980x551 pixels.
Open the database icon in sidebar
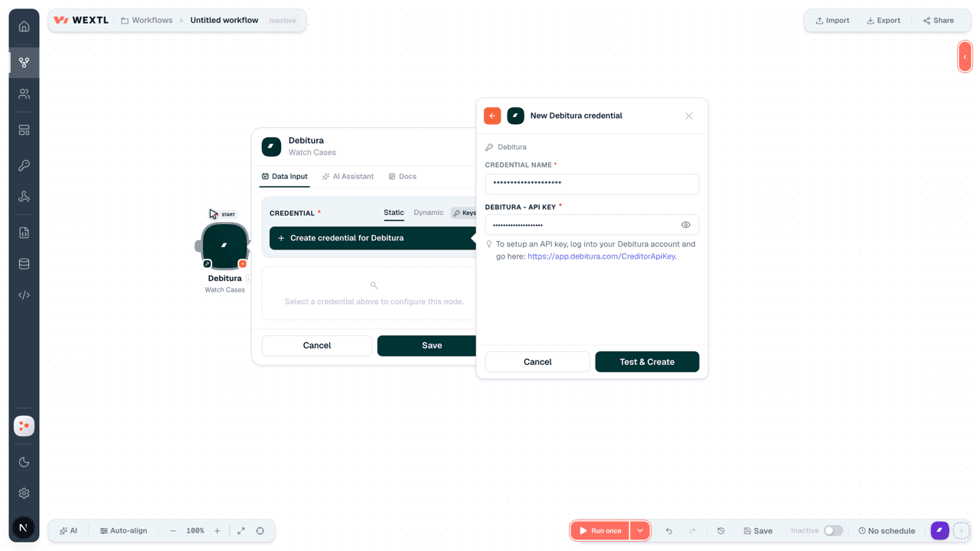24,264
